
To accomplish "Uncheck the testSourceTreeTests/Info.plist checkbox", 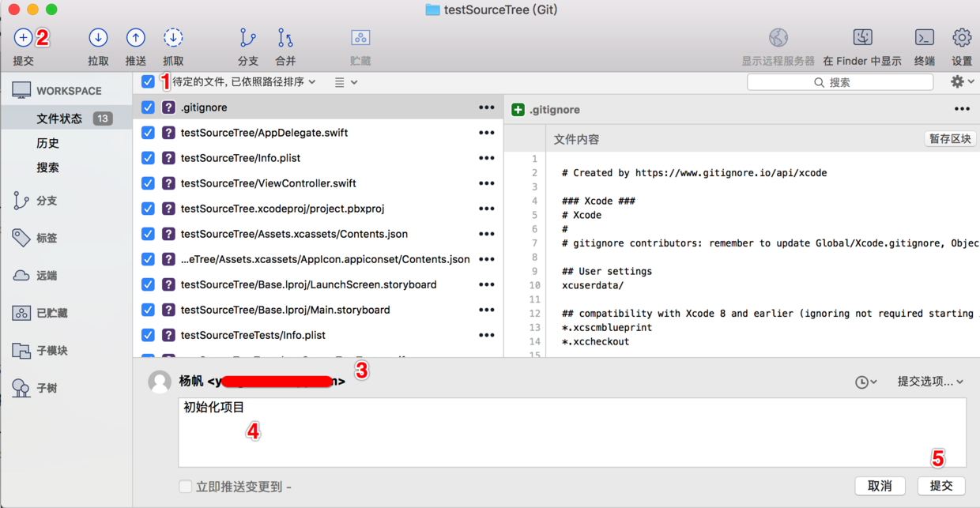I will [x=148, y=335].
